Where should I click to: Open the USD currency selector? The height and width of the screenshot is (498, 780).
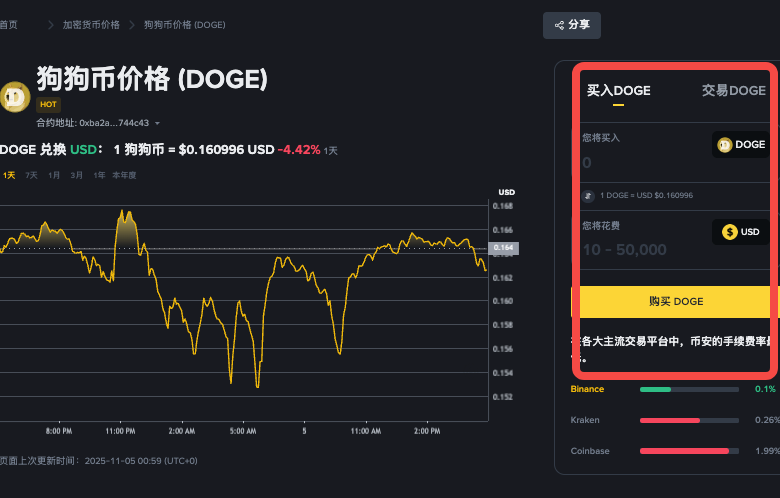point(741,232)
